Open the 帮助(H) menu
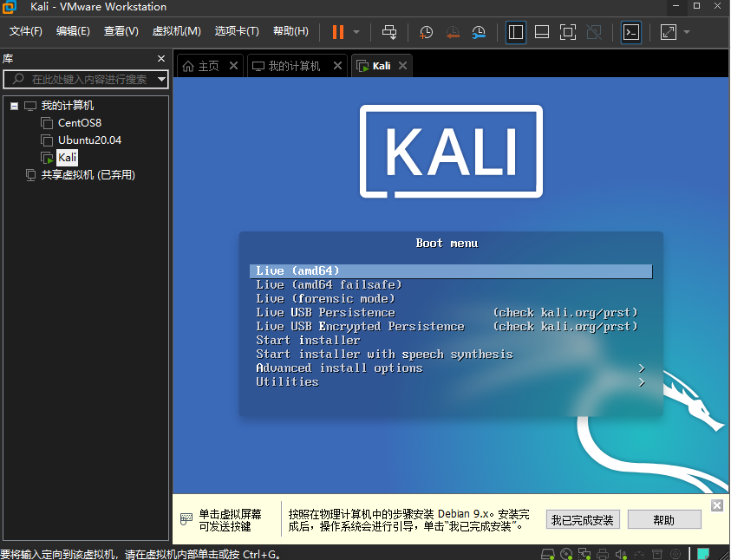This screenshot has height=560, width=731. [290, 31]
